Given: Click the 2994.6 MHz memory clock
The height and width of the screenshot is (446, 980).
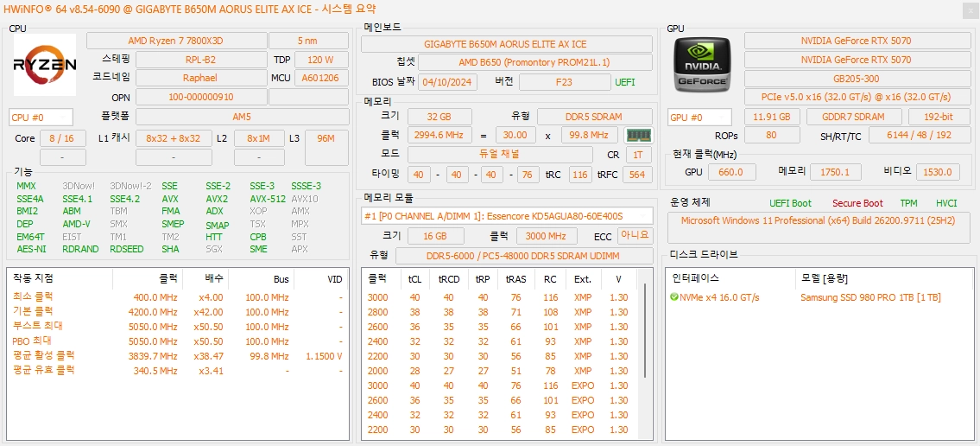Looking at the screenshot, I should 440,135.
